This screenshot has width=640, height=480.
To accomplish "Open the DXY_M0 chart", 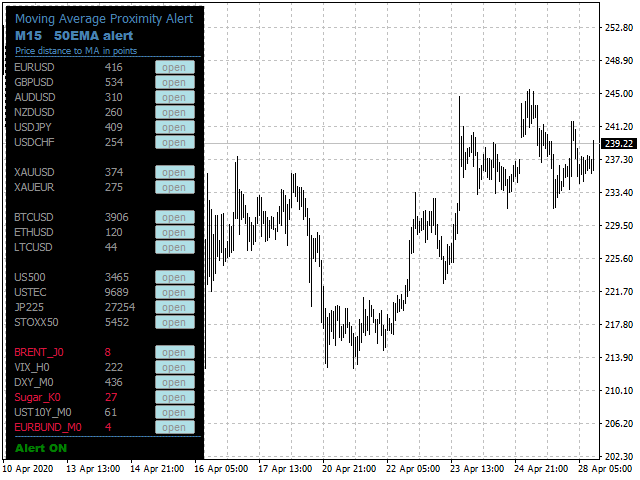I will click(x=175, y=382).
